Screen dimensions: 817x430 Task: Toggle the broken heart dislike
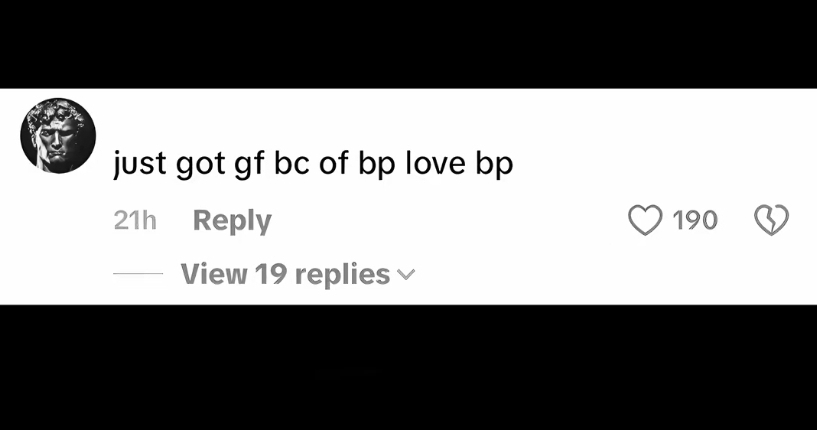(772, 220)
